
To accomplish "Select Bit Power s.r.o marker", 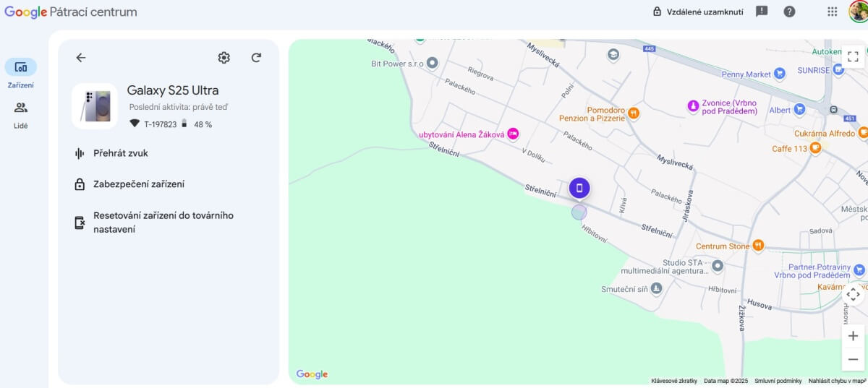I will (433, 63).
